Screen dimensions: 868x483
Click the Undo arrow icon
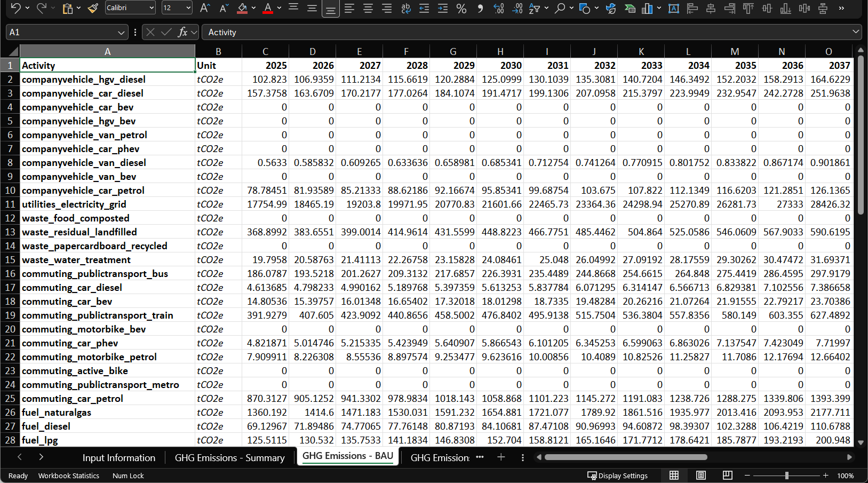(15, 8)
